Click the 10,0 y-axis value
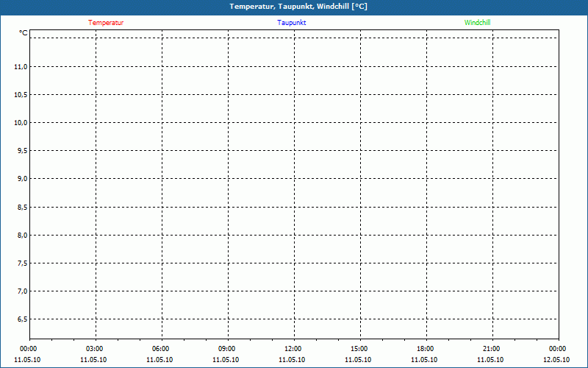Viewport: 588px width, 368px height. coord(21,123)
